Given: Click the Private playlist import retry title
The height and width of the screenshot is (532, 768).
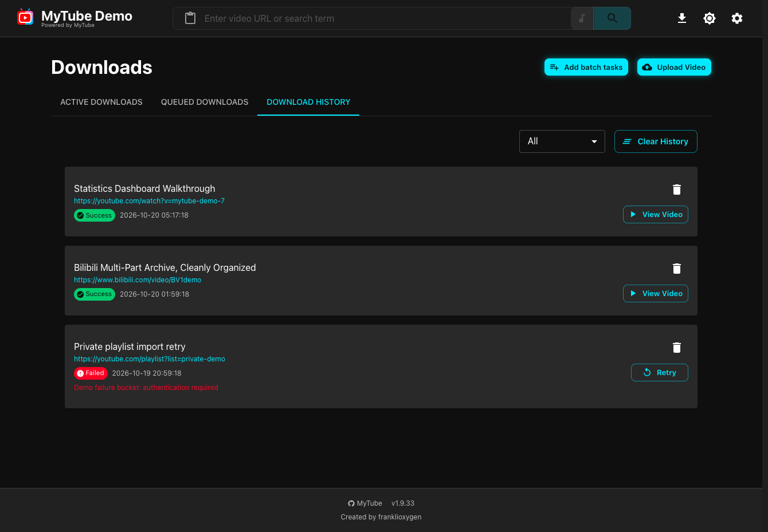Looking at the screenshot, I should point(130,346).
